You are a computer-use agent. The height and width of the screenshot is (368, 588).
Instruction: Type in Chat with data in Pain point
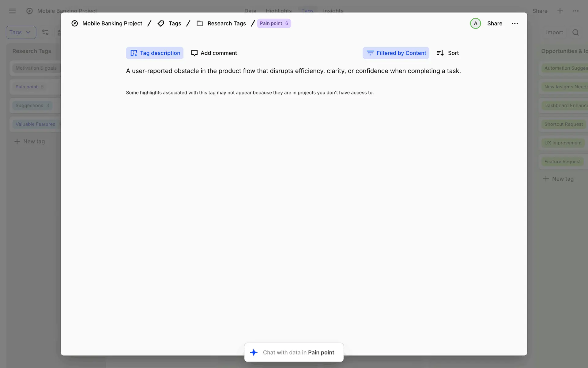point(298,352)
